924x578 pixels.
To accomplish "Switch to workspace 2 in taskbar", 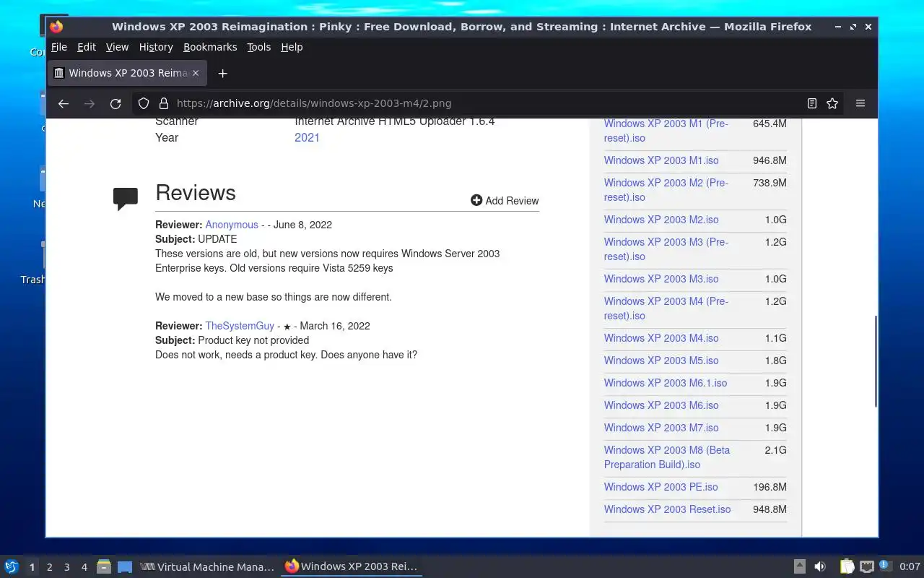I will tap(49, 567).
